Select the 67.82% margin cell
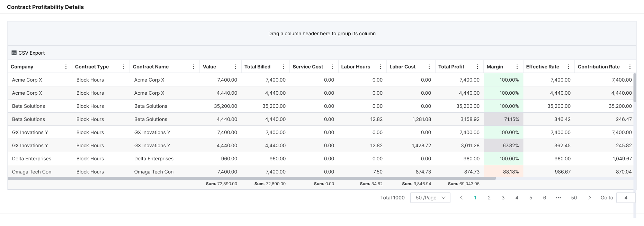 [503, 145]
